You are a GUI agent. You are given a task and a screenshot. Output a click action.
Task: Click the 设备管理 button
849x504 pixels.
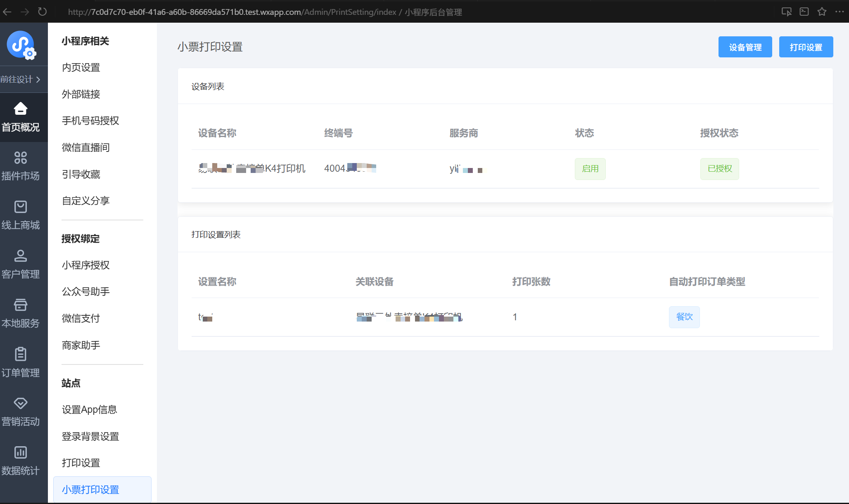(745, 47)
